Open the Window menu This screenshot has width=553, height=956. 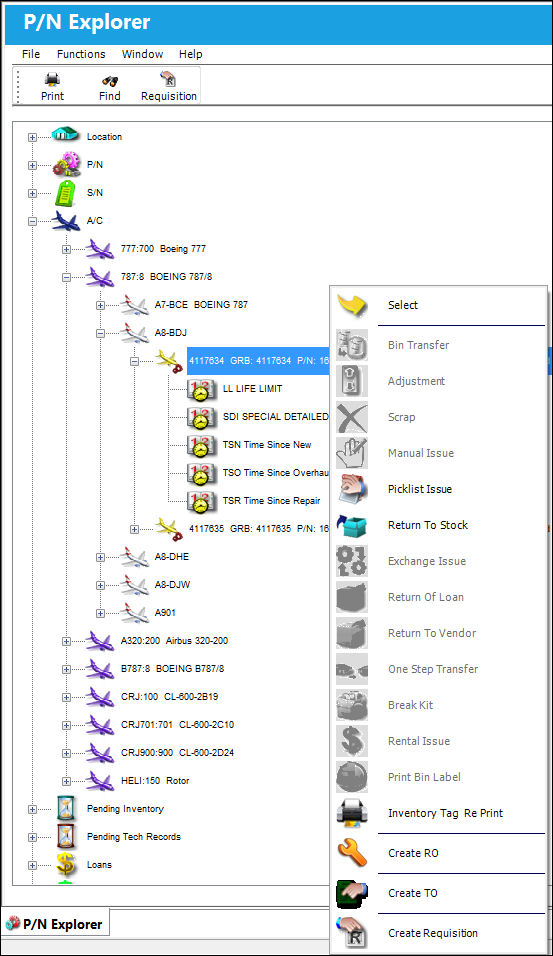(x=142, y=54)
